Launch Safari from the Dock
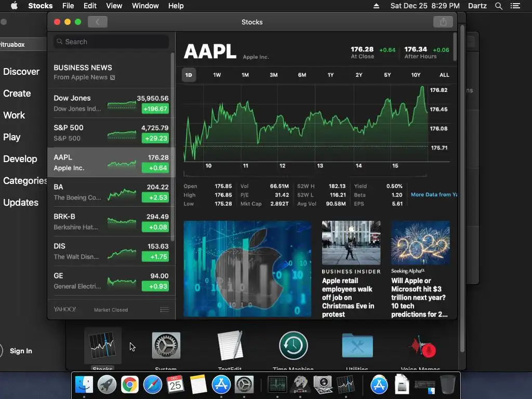The width and height of the screenshot is (532, 399). click(x=153, y=385)
